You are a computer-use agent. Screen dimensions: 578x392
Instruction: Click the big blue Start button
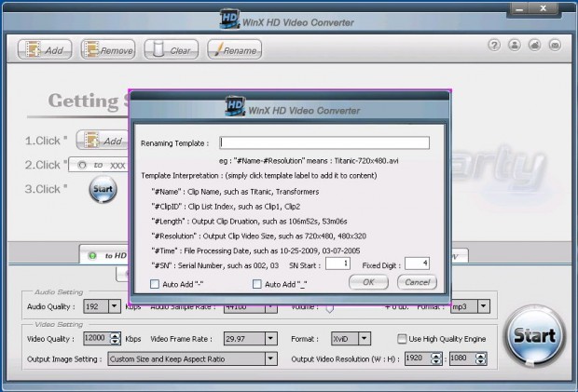534,336
